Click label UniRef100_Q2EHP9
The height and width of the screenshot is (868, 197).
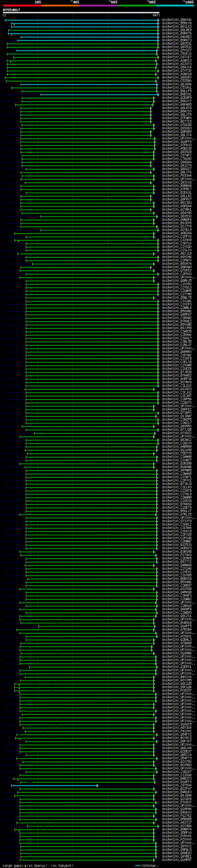point(177,98)
